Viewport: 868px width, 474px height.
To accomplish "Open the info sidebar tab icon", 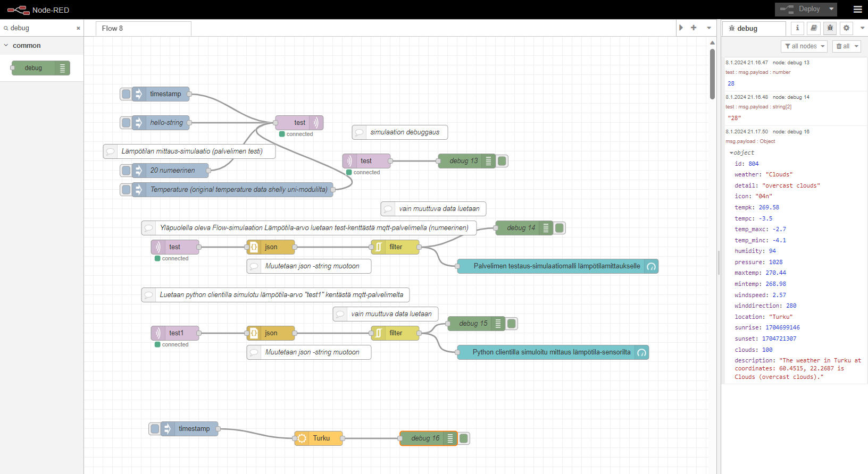I will click(x=797, y=28).
